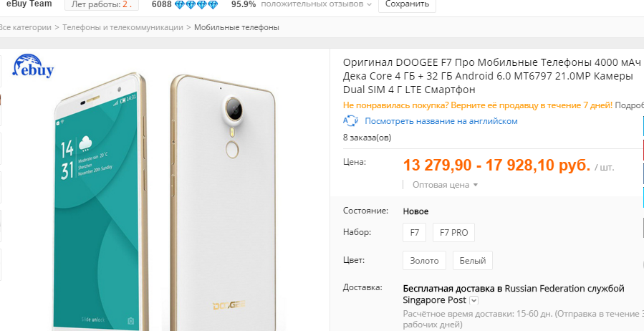
Task: Open the green-screen phone front image
Action: click(x=100, y=202)
